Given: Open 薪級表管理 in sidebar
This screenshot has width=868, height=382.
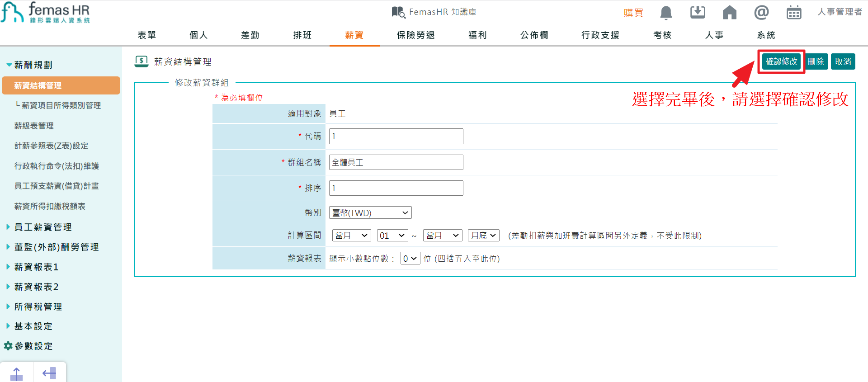Looking at the screenshot, I should pos(34,126).
